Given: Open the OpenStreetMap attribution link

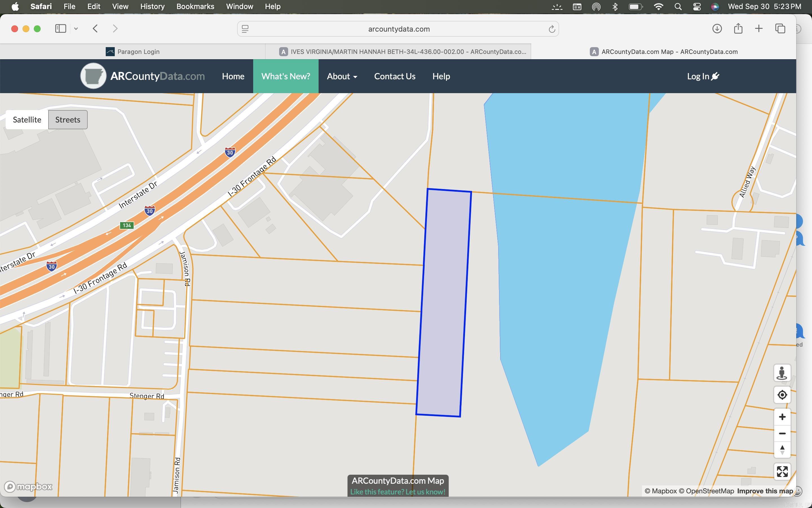Looking at the screenshot, I should pyautogui.click(x=706, y=491).
